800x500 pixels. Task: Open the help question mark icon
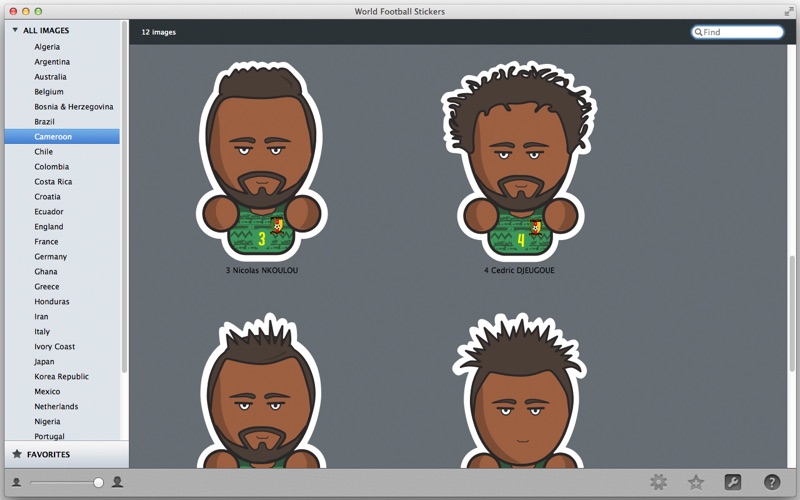(x=772, y=482)
